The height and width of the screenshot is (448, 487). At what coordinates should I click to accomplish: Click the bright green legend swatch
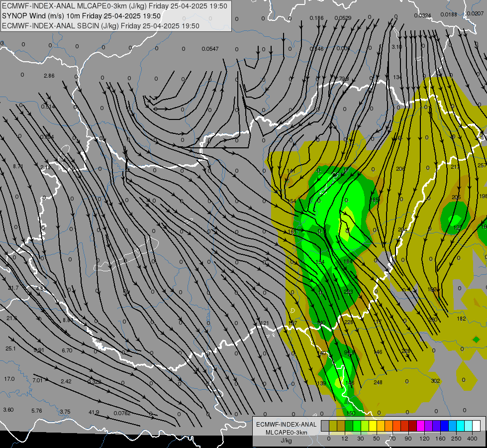click(x=357, y=426)
